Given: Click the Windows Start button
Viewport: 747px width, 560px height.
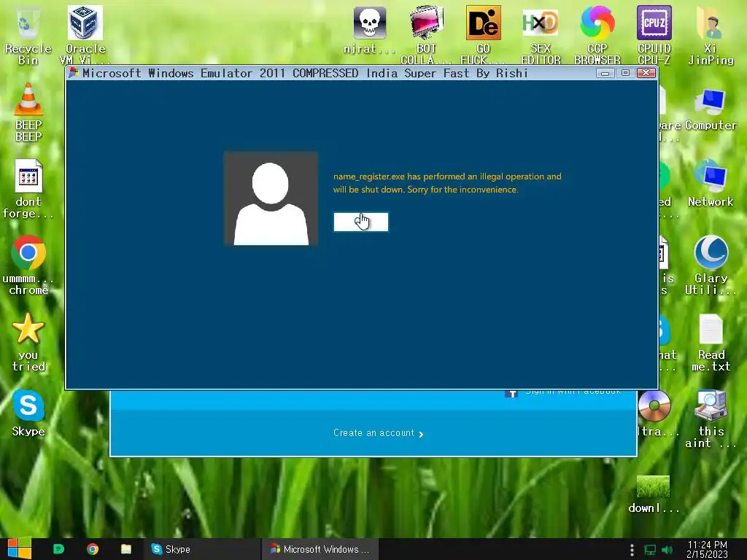Looking at the screenshot, I should pos(20,548).
